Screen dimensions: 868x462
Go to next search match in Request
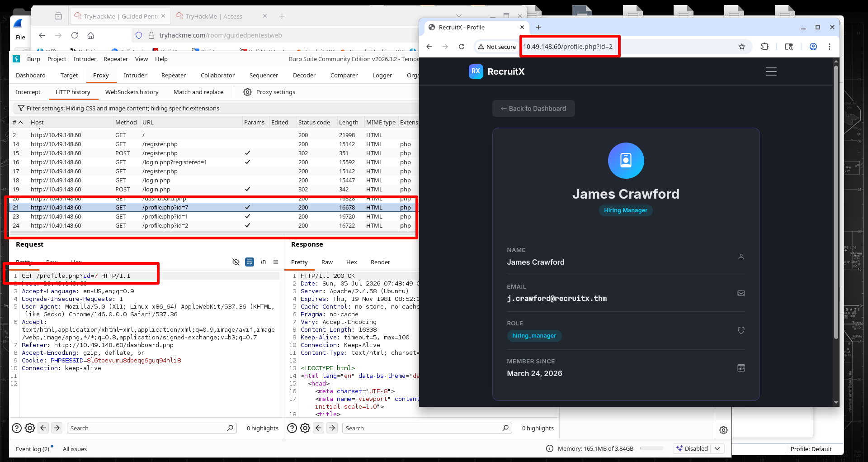(x=57, y=428)
